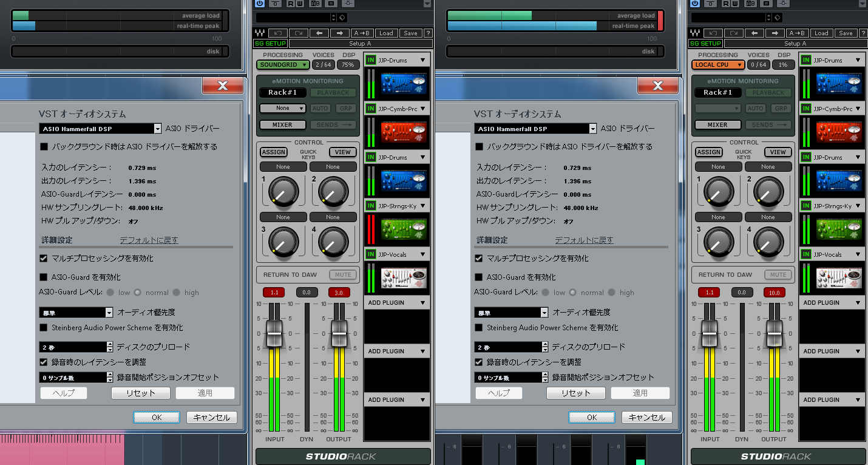Click Undo arrow in the Local CPU StudioRack toolbar
Screen dimensions: 868x465
pos(713,33)
